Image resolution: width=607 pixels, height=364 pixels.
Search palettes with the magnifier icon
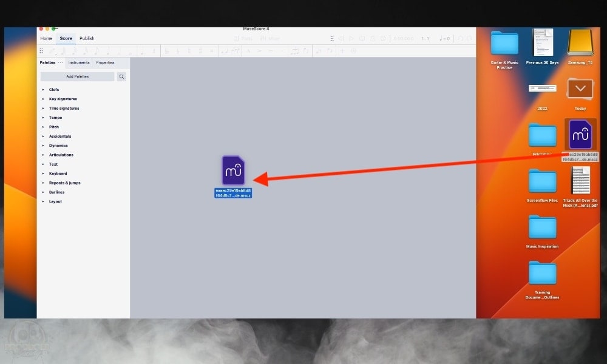(x=121, y=76)
